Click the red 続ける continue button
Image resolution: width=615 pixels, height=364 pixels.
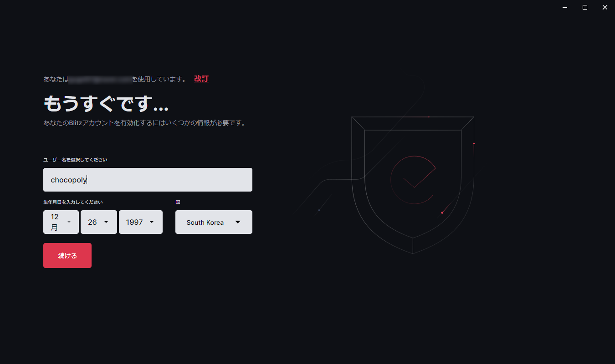click(x=67, y=256)
